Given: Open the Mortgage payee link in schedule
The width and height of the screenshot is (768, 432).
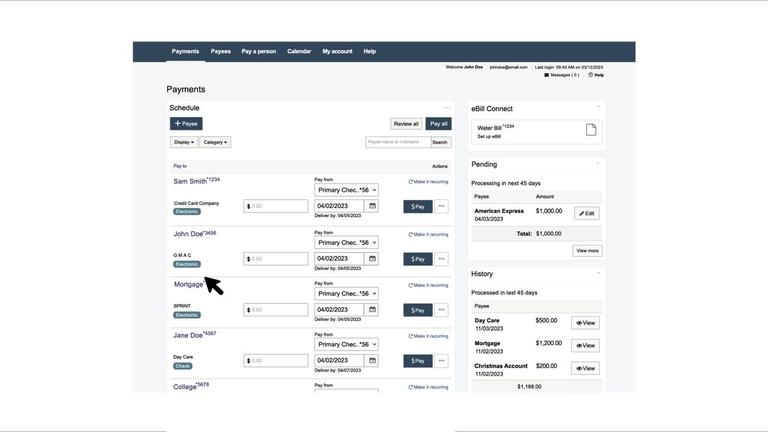Looking at the screenshot, I should tap(188, 285).
